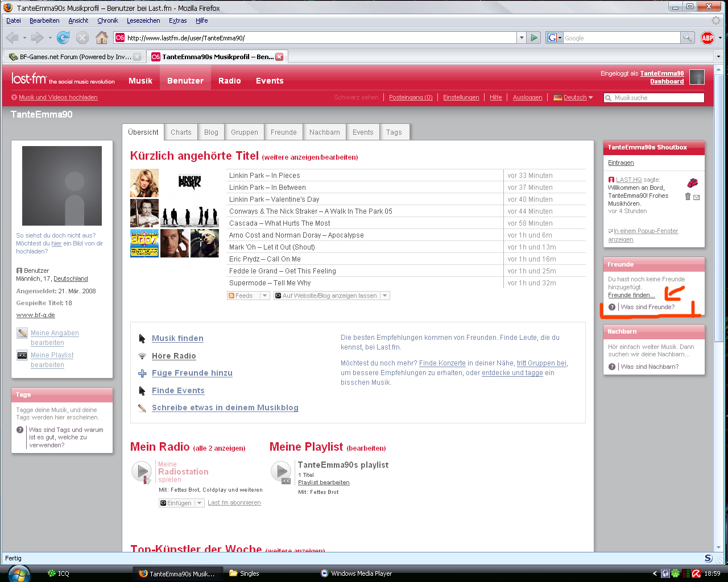Open ICQ from the taskbar
Image resolution: width=728 pixels, height=582 pixels.
59,573
